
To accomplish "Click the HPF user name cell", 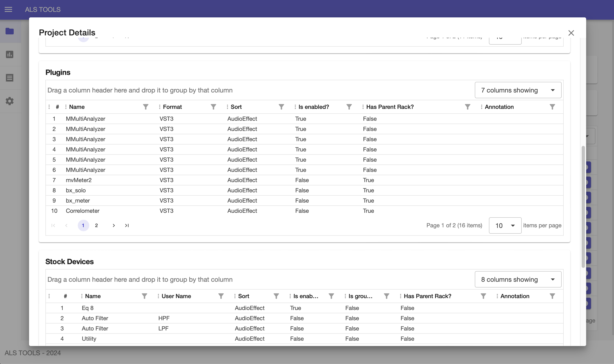I will [x=164, y=318].
